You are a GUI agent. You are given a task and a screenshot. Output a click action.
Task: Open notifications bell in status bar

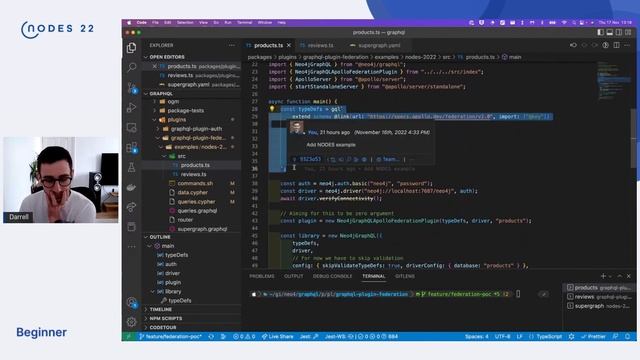click(627, 337)
